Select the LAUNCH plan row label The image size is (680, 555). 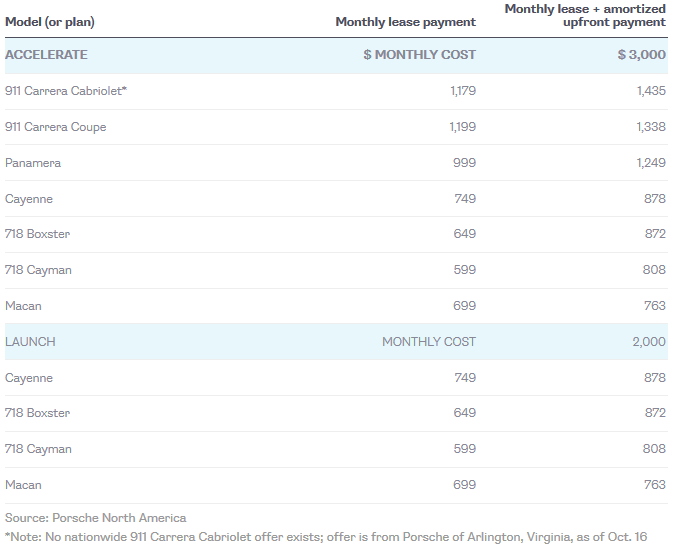30,342
